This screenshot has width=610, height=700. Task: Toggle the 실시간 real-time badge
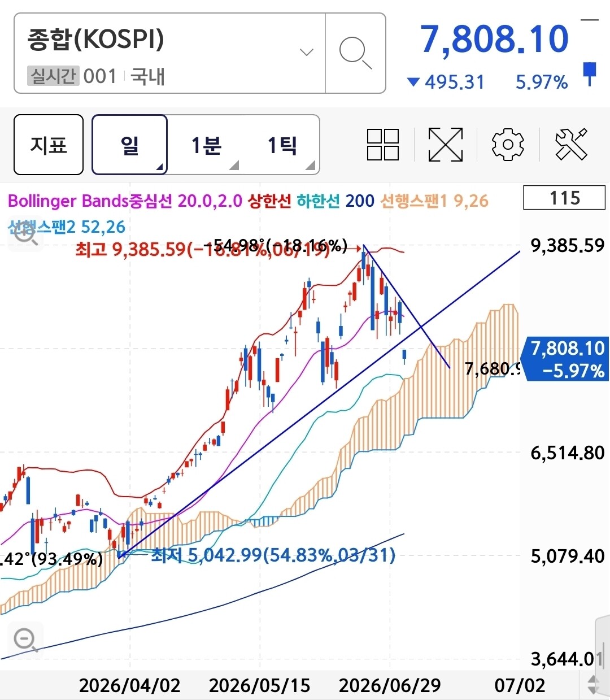coord(53,76)
